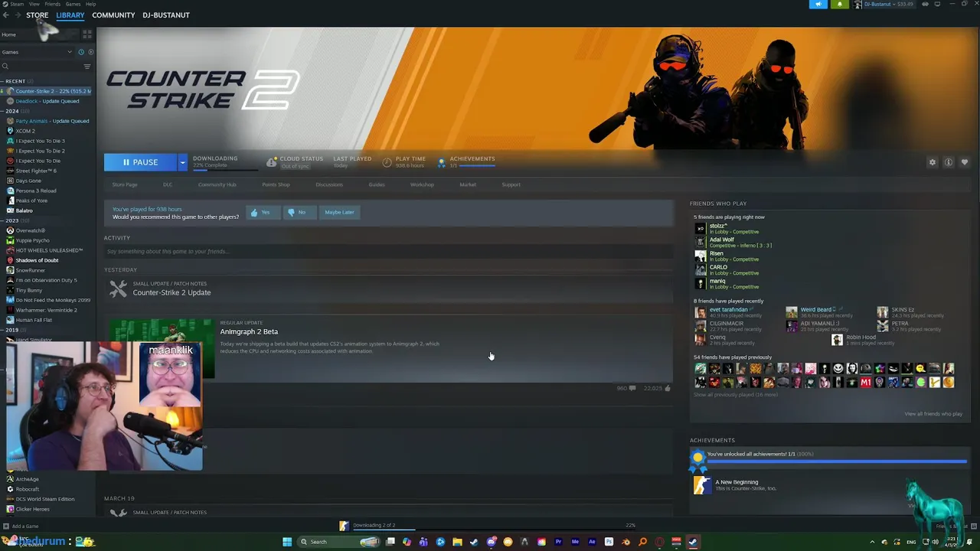Click thumbs up Yes recommendation
Image resolution: width=980 pixels, height=551 pixels.
[262, 212]
